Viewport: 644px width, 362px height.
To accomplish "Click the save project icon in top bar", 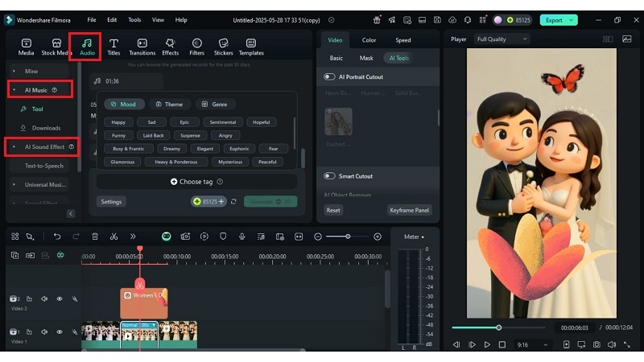I will click(437, 19).
